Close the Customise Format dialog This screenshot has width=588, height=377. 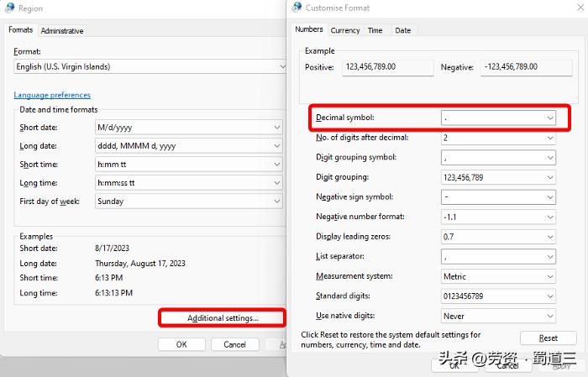pyautogui.click(x=580, y=8)
